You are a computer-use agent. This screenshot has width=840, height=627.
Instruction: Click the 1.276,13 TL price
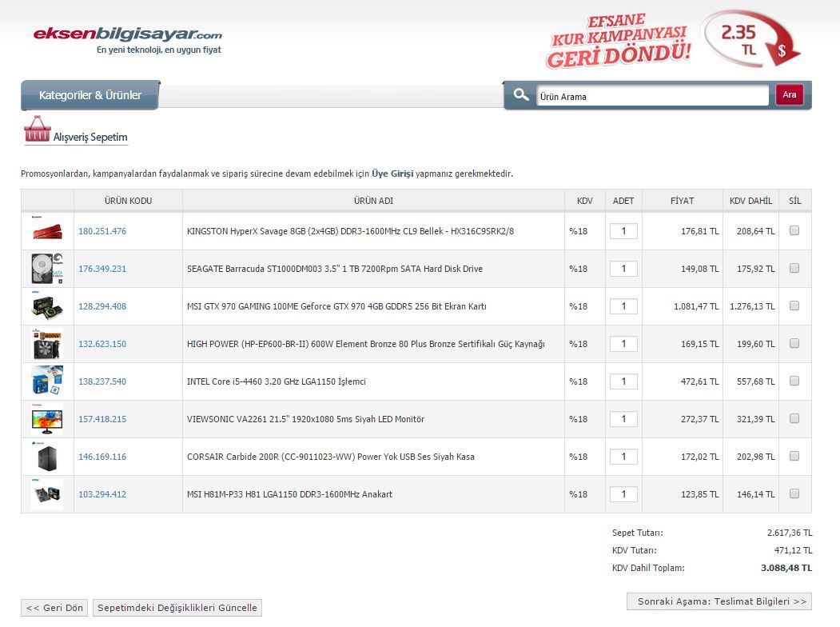752,306
